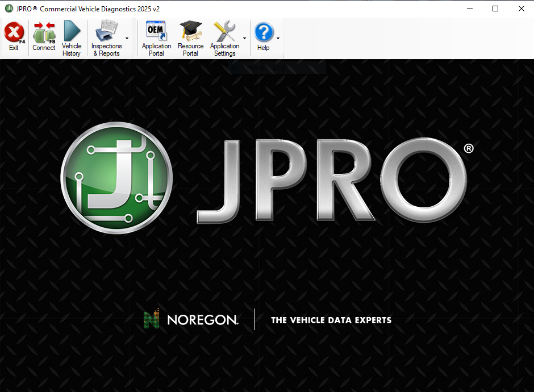
Task: Maximize the JPRO window
Action: 495,9
